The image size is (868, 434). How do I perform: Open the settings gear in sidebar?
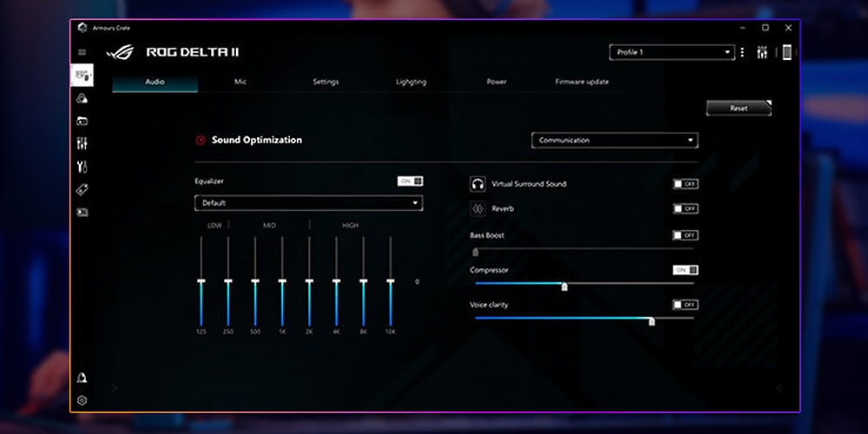tap(82, 400)
